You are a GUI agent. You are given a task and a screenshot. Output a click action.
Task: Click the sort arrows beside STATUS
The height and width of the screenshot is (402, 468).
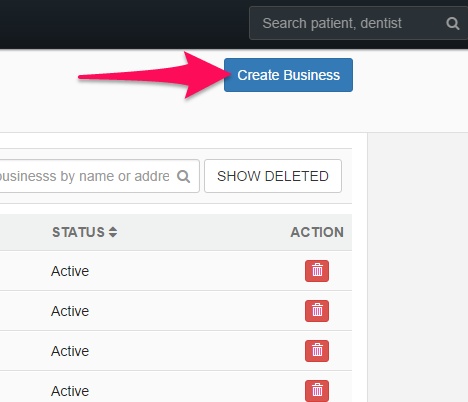(113, 232)
